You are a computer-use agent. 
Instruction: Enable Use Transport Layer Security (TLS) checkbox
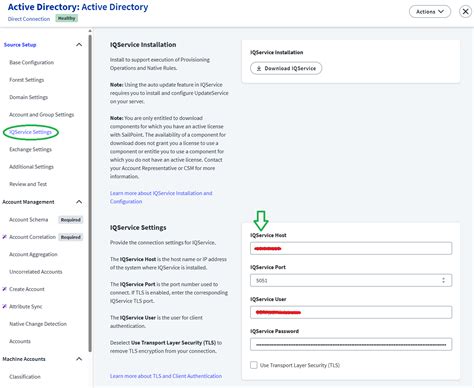pos(254,365)
